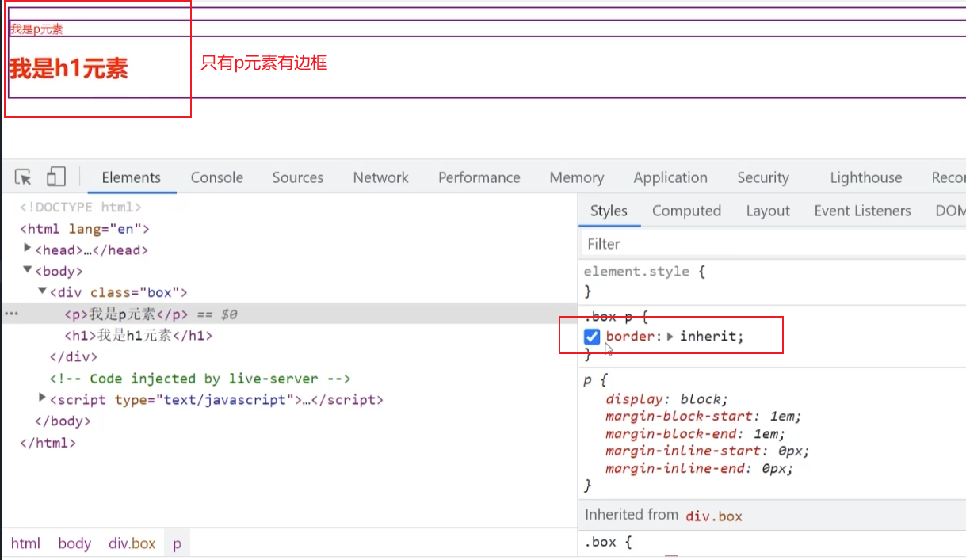Click the html breadcrumb
The height and width of the screenshot is (560, 966).
click(x=25, y=543)
